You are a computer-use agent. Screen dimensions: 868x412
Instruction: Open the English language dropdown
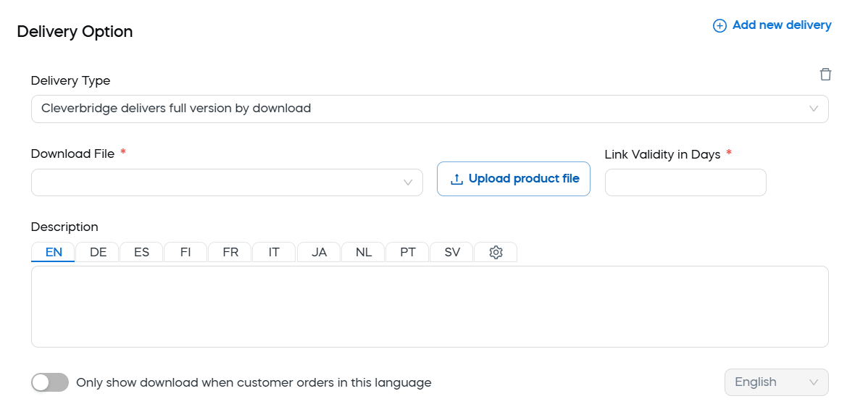776,382
